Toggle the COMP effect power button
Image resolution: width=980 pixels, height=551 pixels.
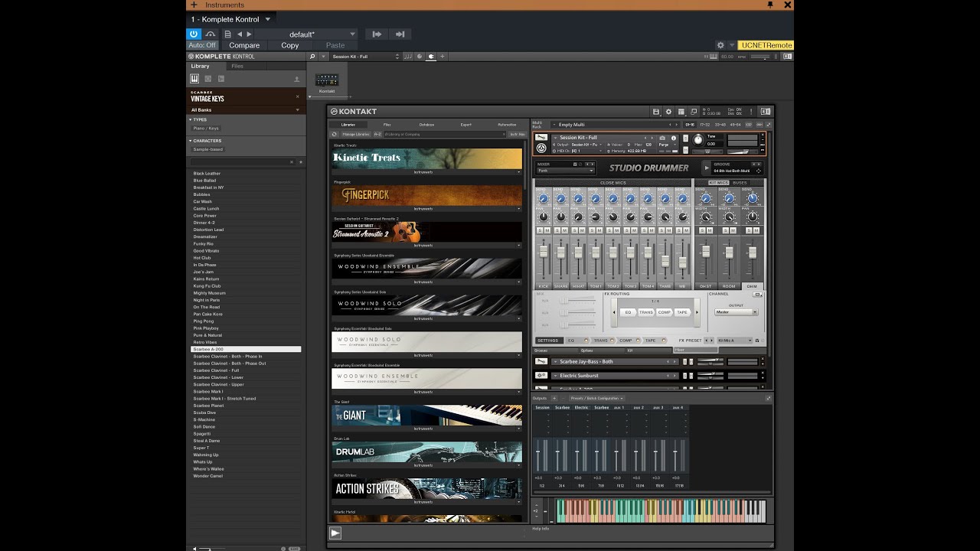pos(639,341)
